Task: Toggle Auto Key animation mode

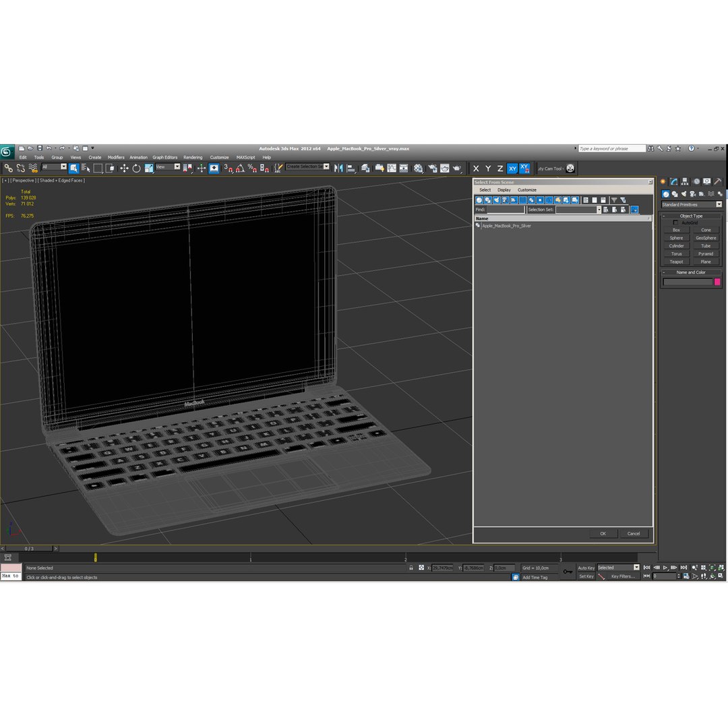Action: click(x=586, y=568)
